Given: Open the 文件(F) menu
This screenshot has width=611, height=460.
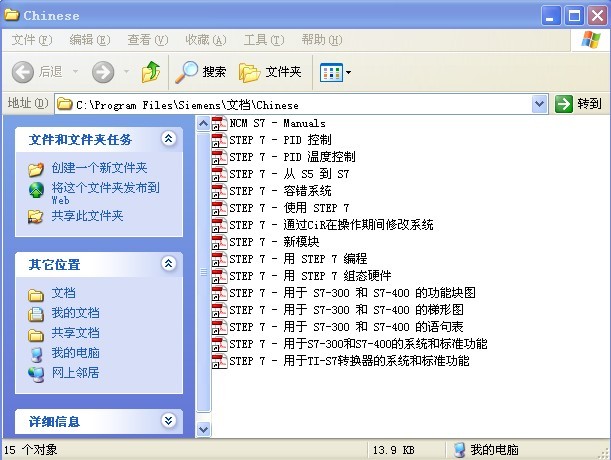Looking at the screenshot, I should click(x=31, y=40).
